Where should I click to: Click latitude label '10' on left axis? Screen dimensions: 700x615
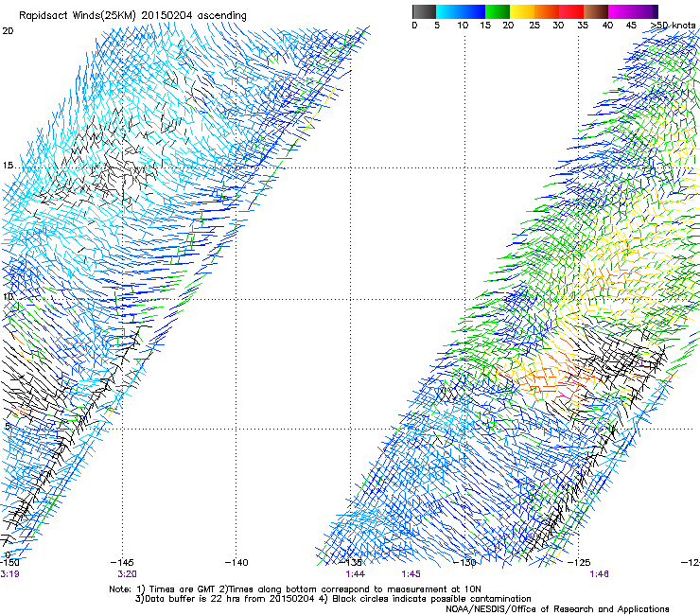coord(8,297)
